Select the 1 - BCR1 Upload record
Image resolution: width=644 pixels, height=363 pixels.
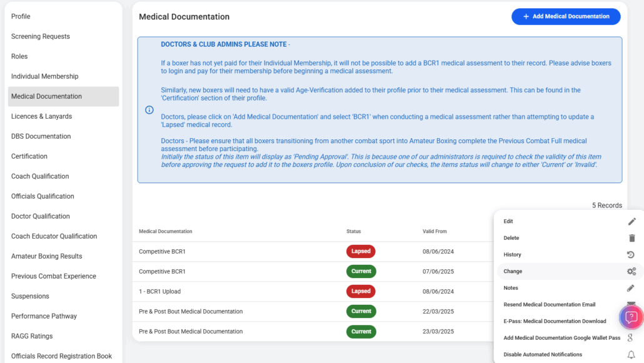(x=159, y=291)
